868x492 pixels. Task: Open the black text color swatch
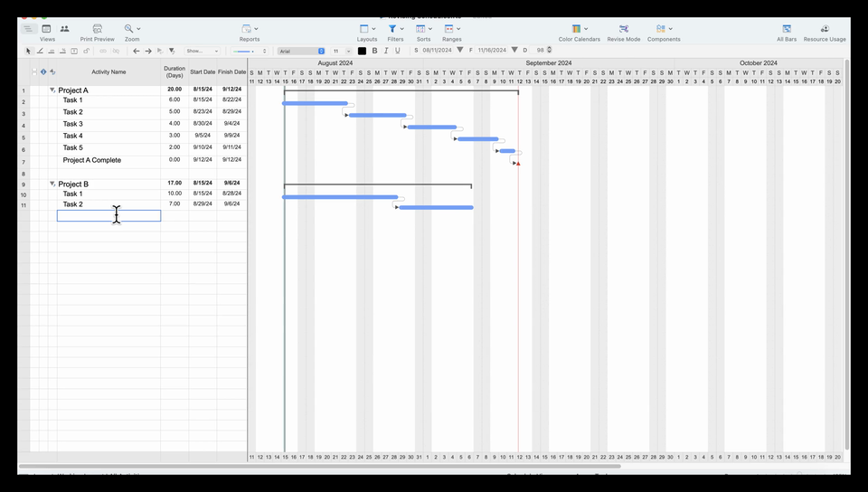pos(362,51)
